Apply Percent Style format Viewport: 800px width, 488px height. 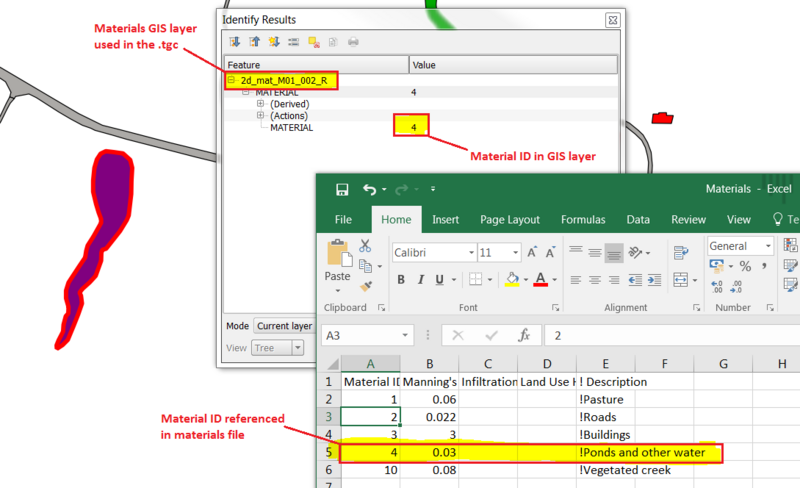click(x=745, y=265)
